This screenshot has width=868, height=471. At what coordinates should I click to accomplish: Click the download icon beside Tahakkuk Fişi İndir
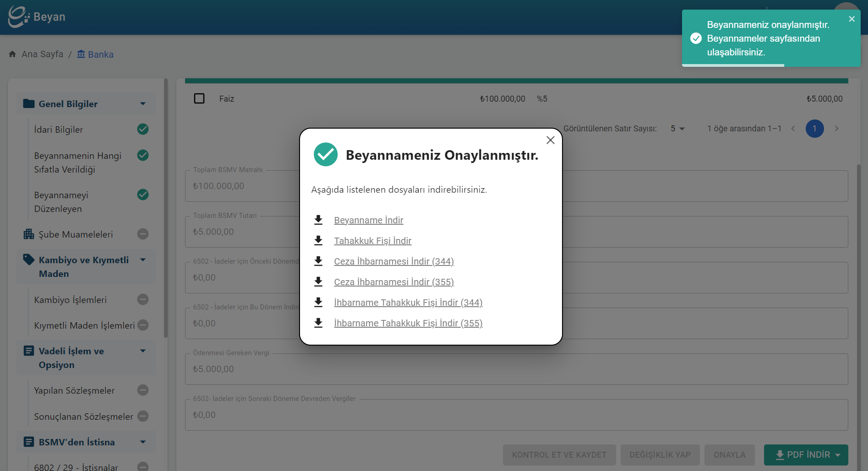tap(318, 240)
